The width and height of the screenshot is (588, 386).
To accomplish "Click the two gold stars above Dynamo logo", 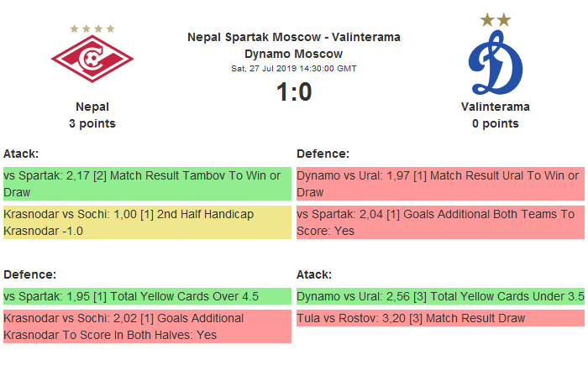I will point(496,19).
